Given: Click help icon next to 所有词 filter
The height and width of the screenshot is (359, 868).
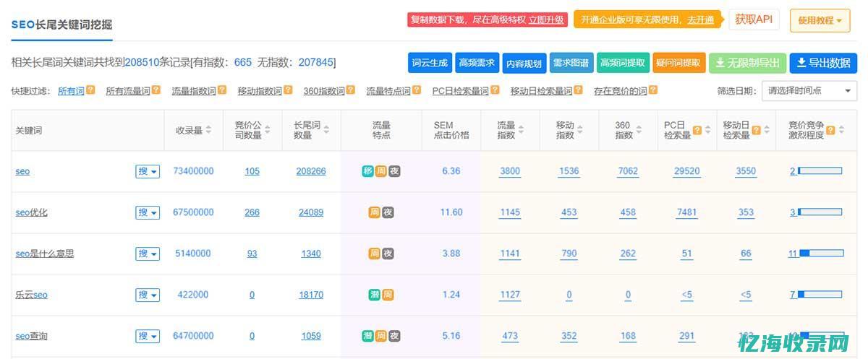Looking at the screenshot, I should click(x=90, y=90).
